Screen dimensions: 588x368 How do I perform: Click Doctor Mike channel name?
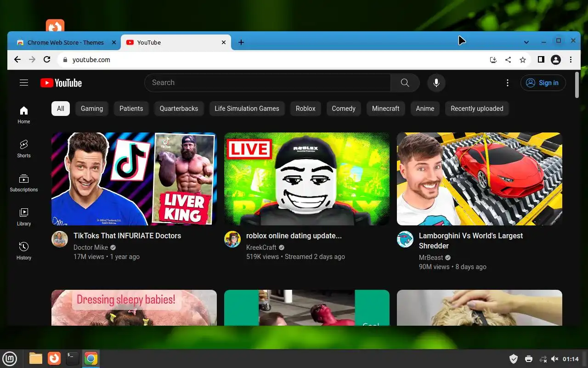click(90, 247)
